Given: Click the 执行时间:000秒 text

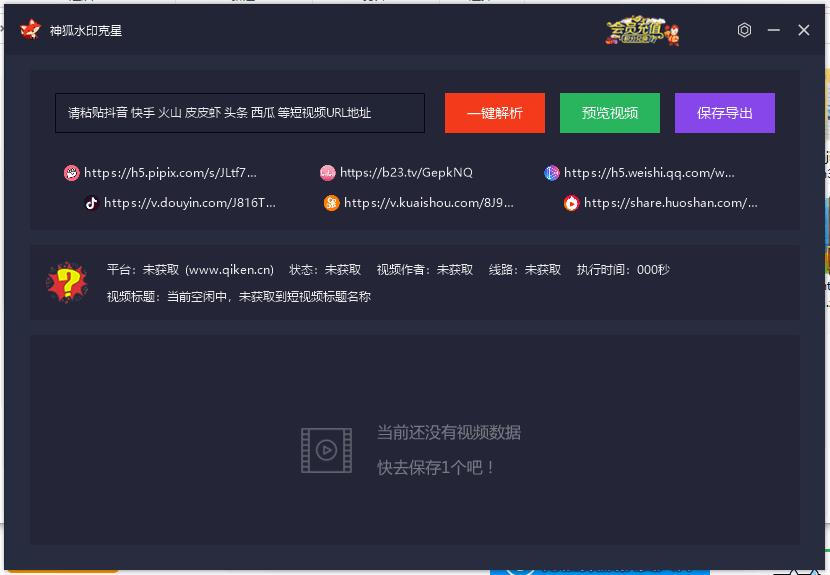Looking at the screenshot, I should click(x=623, y=270).
